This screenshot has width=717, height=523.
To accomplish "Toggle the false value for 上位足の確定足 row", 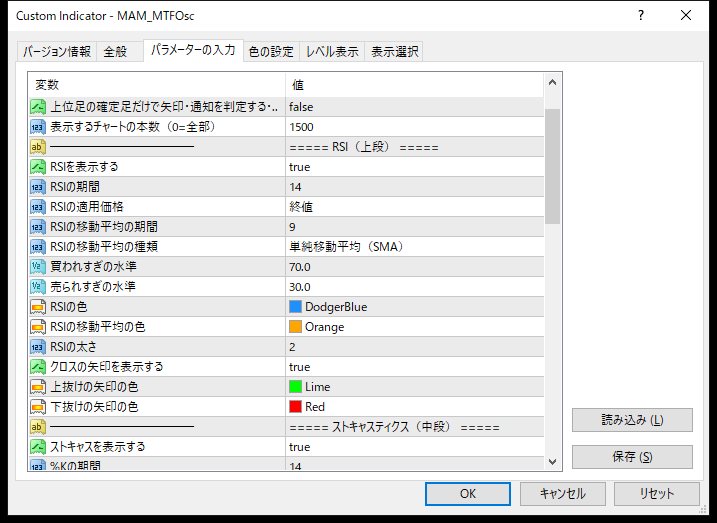I will 415,107.
